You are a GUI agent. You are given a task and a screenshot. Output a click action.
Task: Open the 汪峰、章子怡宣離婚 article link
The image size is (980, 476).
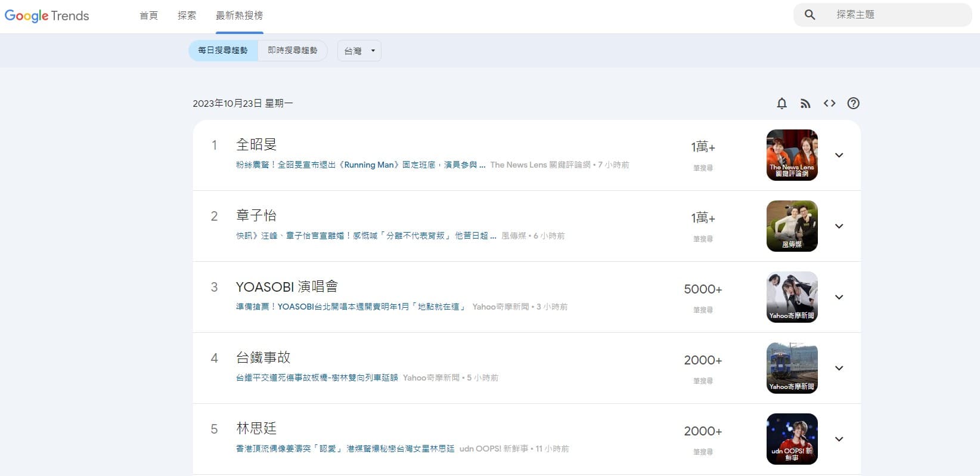[366, 236]
